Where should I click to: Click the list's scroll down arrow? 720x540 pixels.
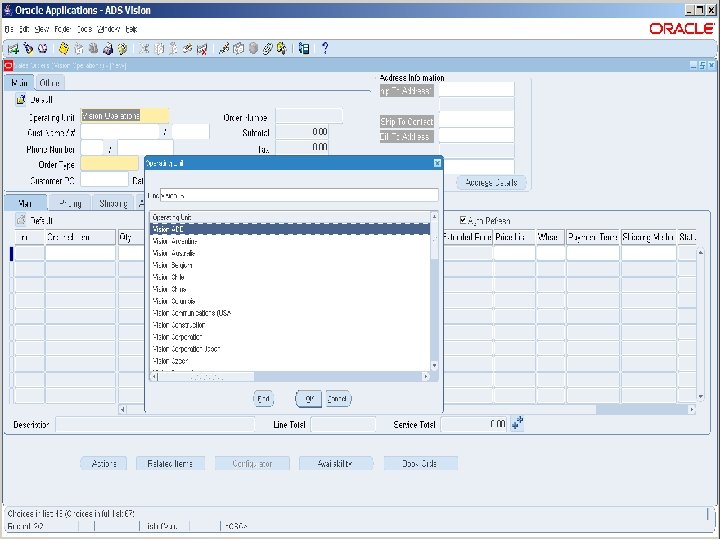point(434,366)
